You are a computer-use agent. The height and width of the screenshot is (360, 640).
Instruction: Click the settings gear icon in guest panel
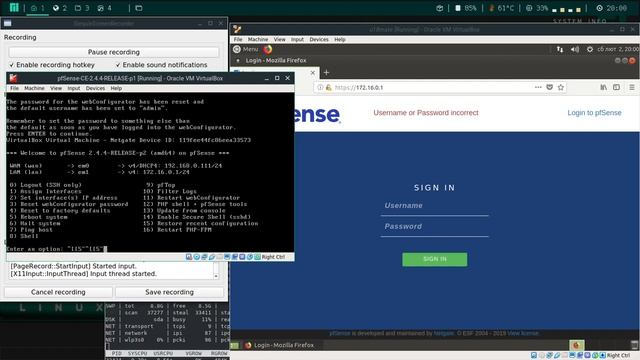[x=590, y=49]
